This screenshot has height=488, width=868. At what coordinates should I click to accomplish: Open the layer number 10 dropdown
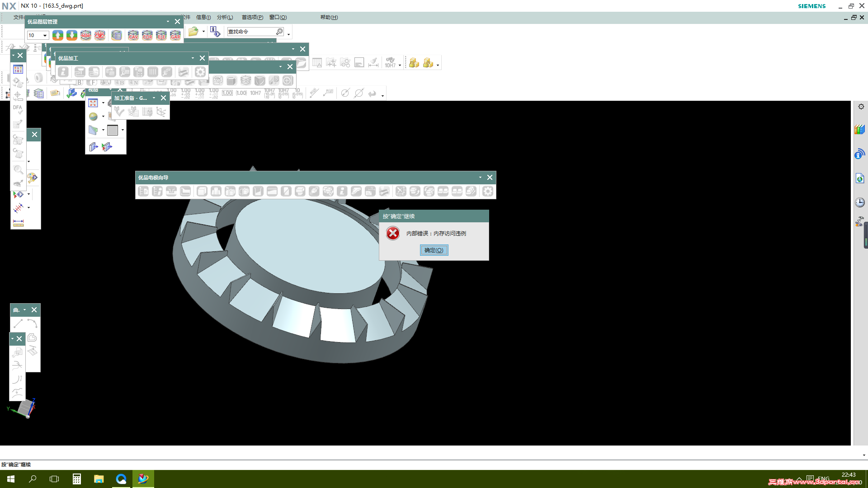[x=45, y=36]
